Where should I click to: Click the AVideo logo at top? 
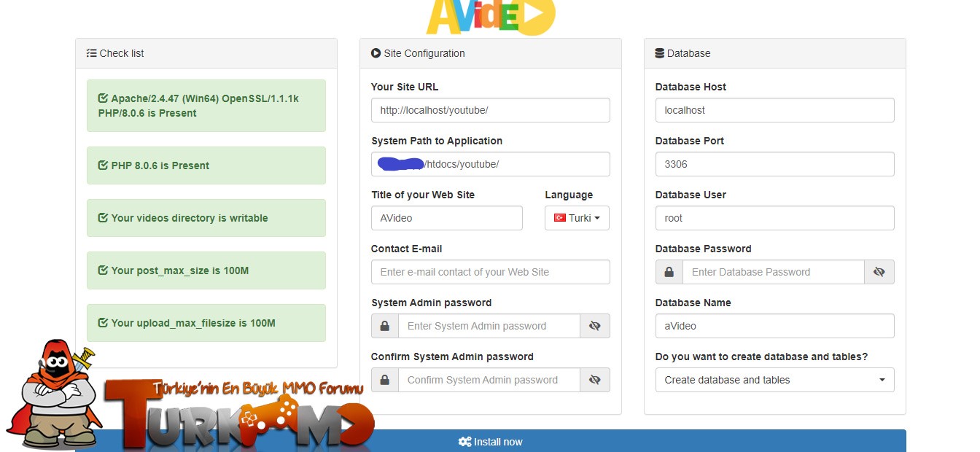click(x=491, y=17)
